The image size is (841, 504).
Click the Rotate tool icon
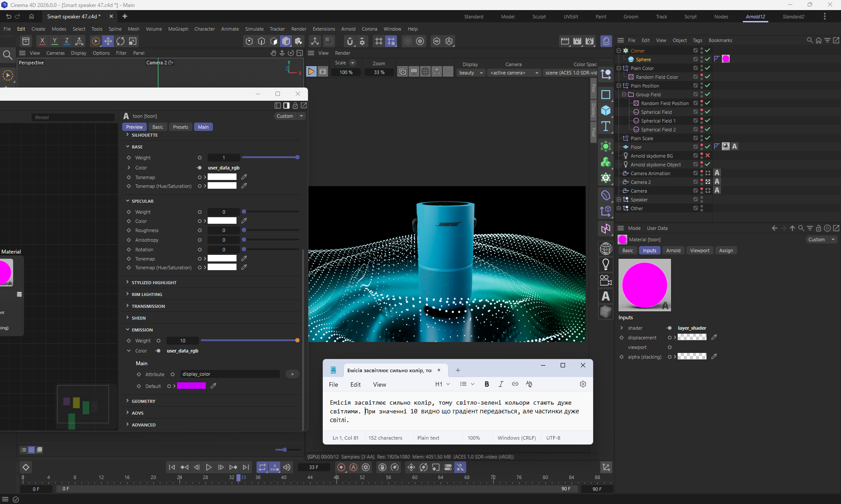pos(120,41)
